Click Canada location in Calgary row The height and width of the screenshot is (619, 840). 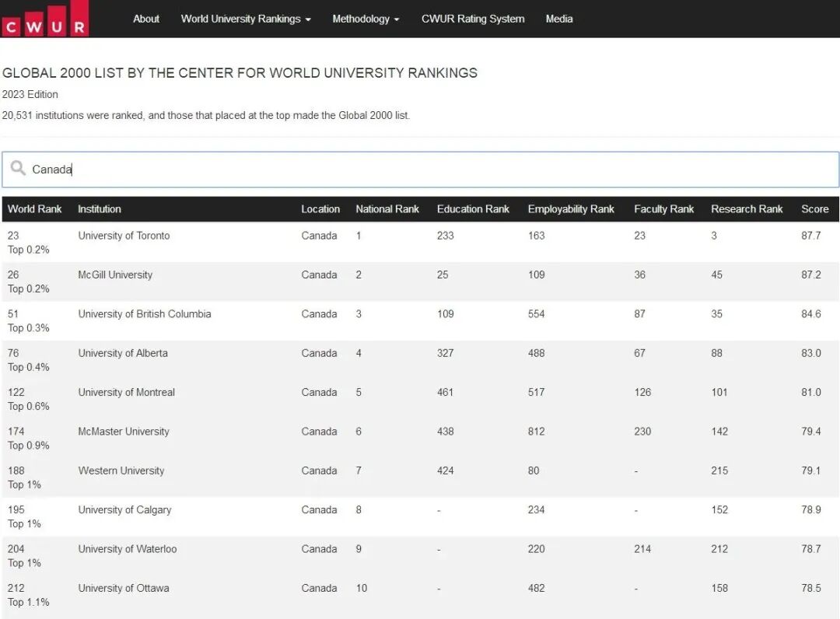320,509
